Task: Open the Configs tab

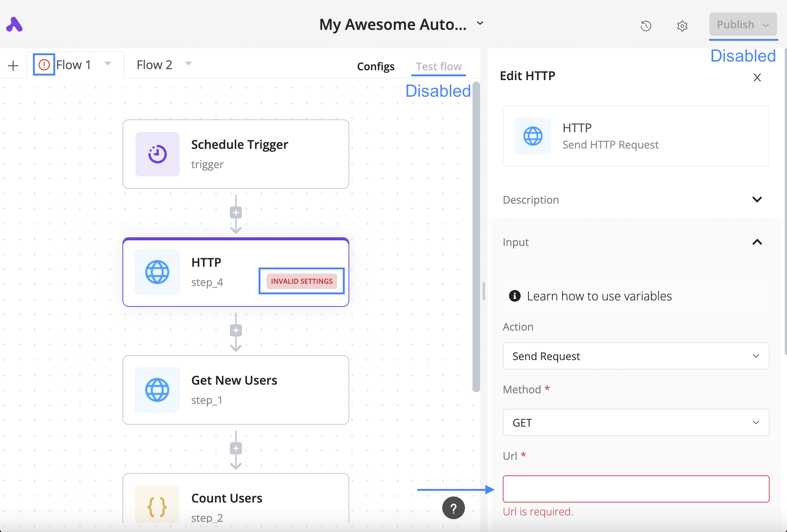Action: (376, 66)
